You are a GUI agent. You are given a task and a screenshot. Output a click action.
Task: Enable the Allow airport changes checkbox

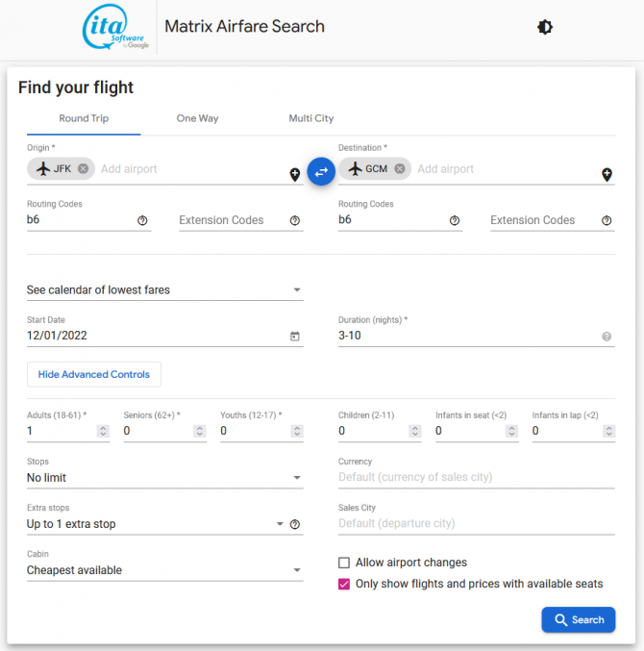[344, 563]
